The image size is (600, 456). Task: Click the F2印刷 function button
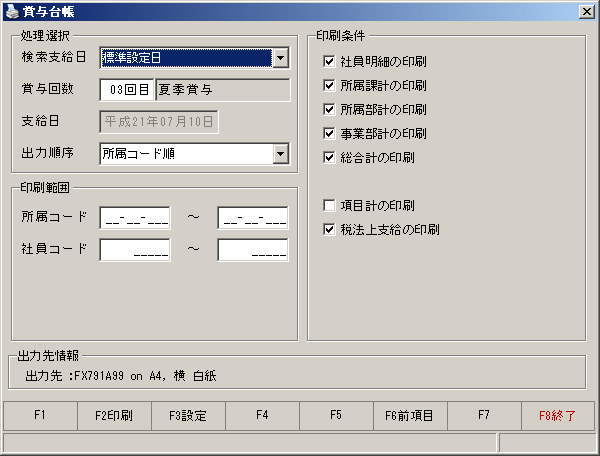coord(114,415)
